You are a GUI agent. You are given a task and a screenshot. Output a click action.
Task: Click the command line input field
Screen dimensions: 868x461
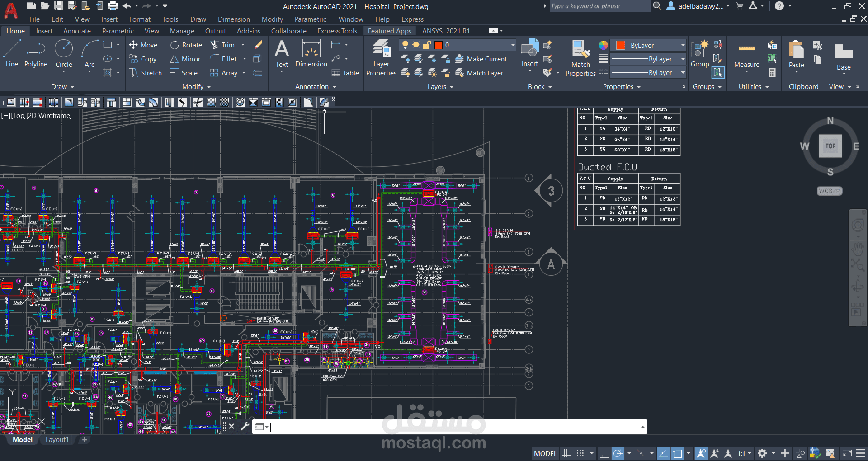point(453,427)
